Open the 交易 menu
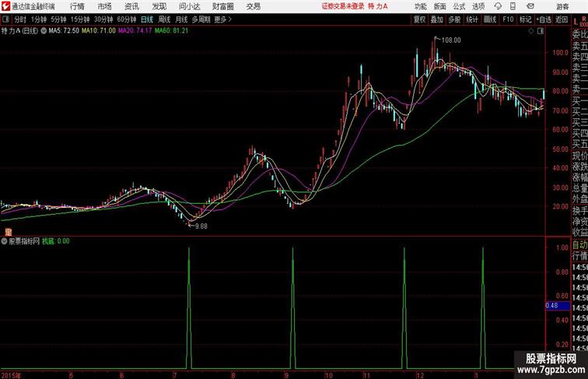 (x=254, y=6)
